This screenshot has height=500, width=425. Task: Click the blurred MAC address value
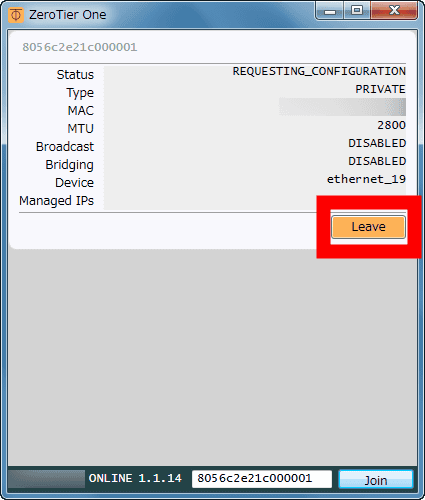342,107
